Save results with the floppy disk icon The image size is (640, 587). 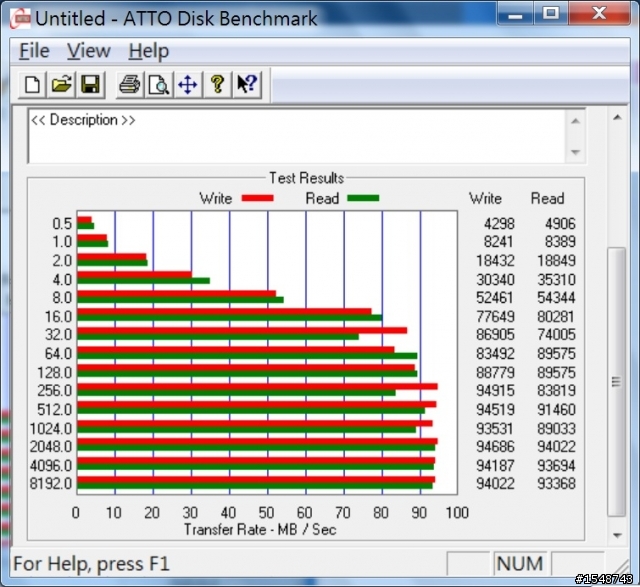coord(90,84)
